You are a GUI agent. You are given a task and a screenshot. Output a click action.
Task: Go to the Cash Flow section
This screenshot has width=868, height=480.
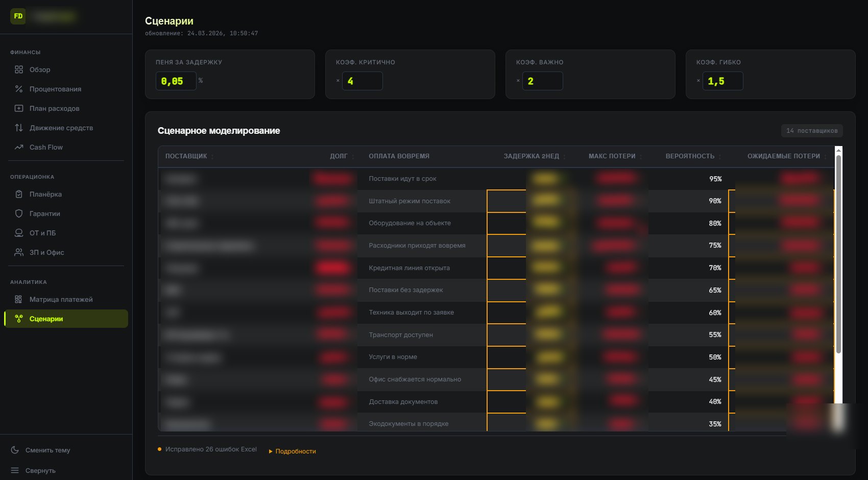[66, 147]
